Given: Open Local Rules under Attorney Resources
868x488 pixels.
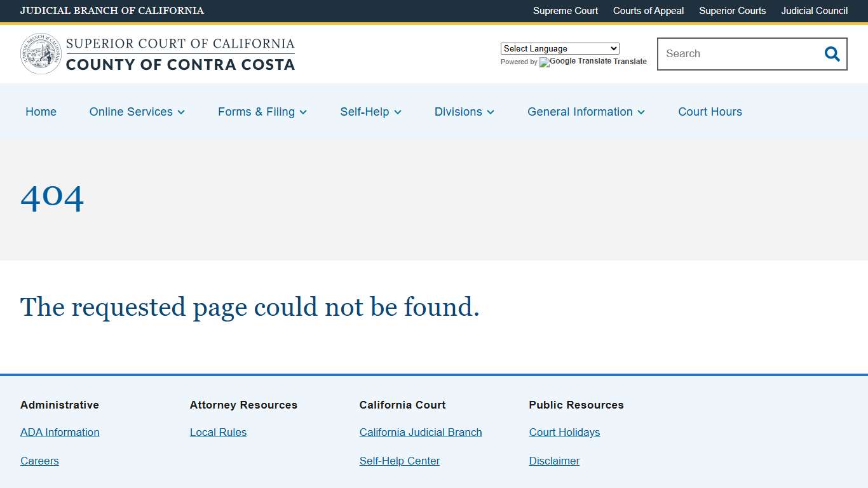Looking at the screenshot, I should pyautogui.click(x=218, y=432).
